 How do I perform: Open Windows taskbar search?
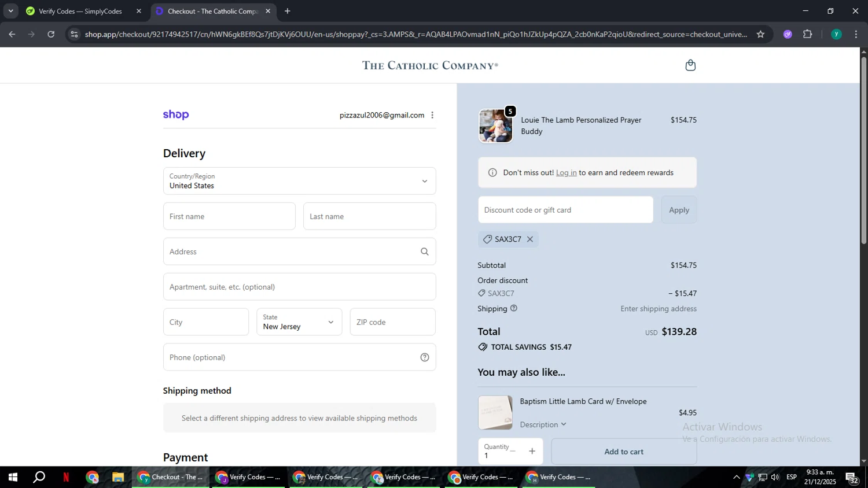point(39,477)
